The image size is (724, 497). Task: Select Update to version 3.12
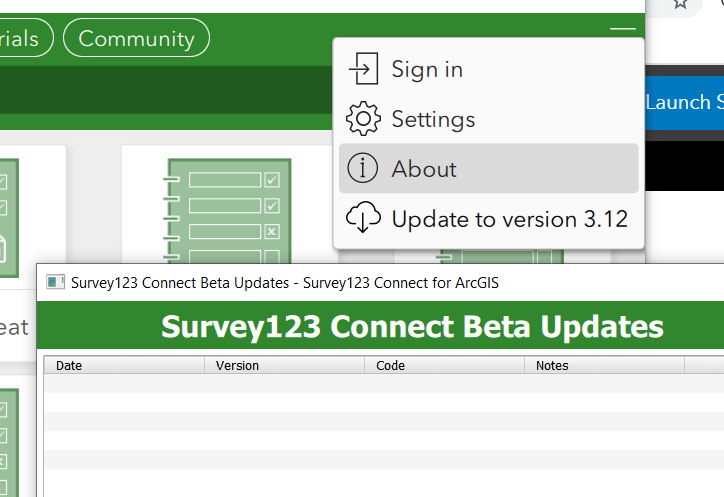509,219
